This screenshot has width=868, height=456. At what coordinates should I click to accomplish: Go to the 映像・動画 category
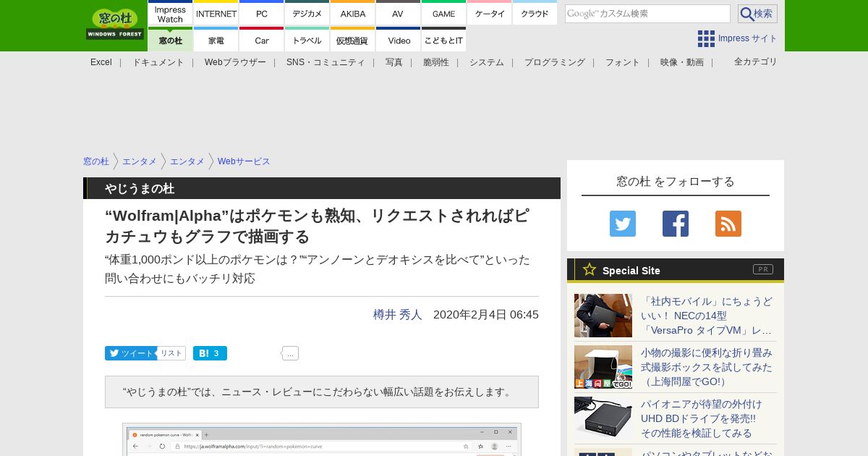[682, 62]
